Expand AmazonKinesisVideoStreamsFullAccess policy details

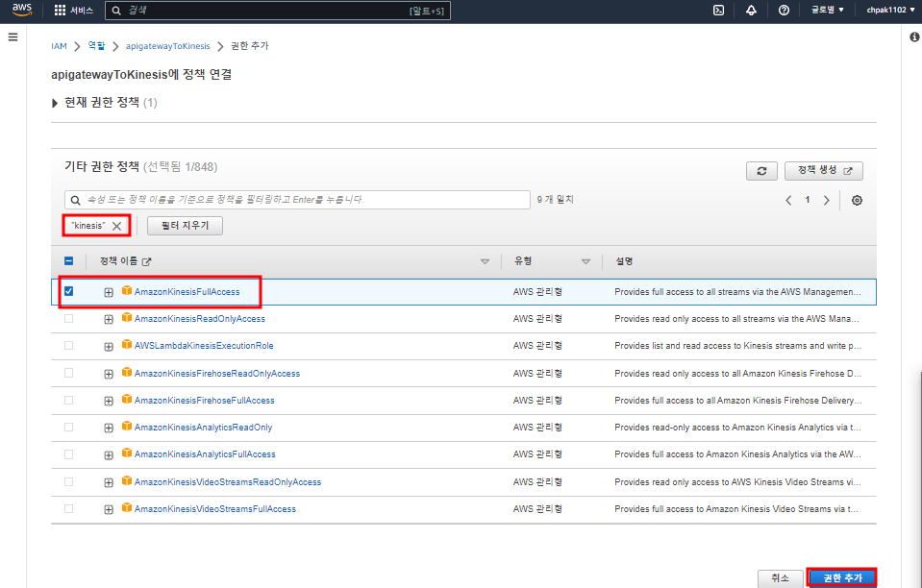tap(109, 510)
